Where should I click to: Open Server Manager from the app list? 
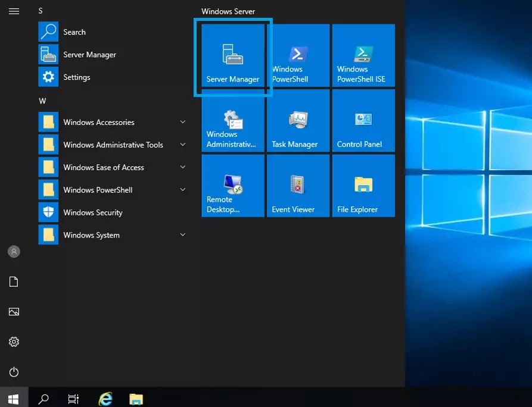pyautogui.click(x=114, y=55)
